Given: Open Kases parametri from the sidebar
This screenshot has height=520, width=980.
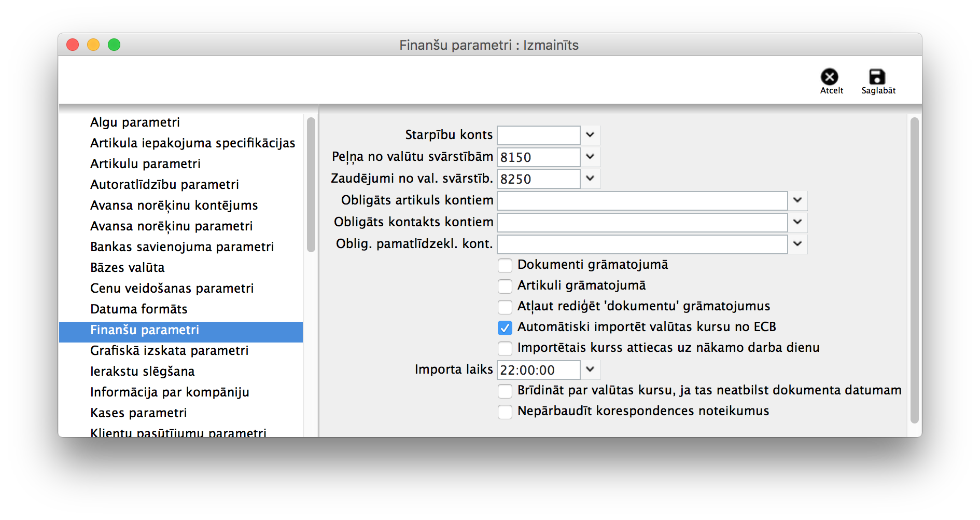Looking at the screenshot, I should [138, 413].
